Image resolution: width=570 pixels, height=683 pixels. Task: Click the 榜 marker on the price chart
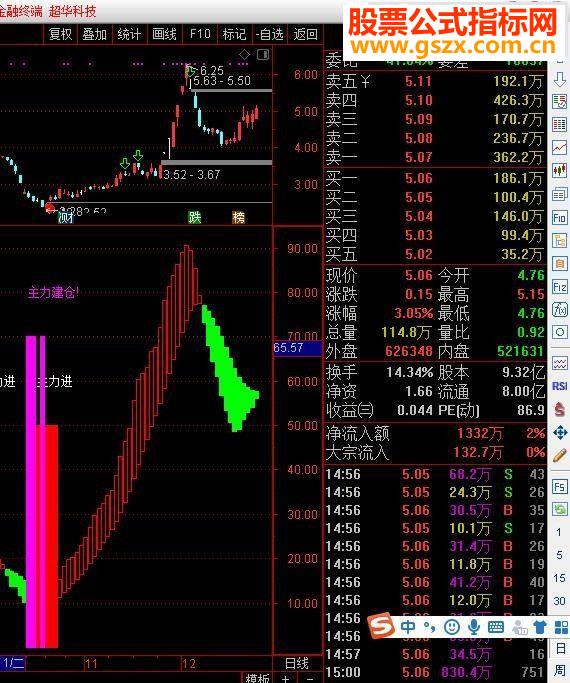[238, 217]
